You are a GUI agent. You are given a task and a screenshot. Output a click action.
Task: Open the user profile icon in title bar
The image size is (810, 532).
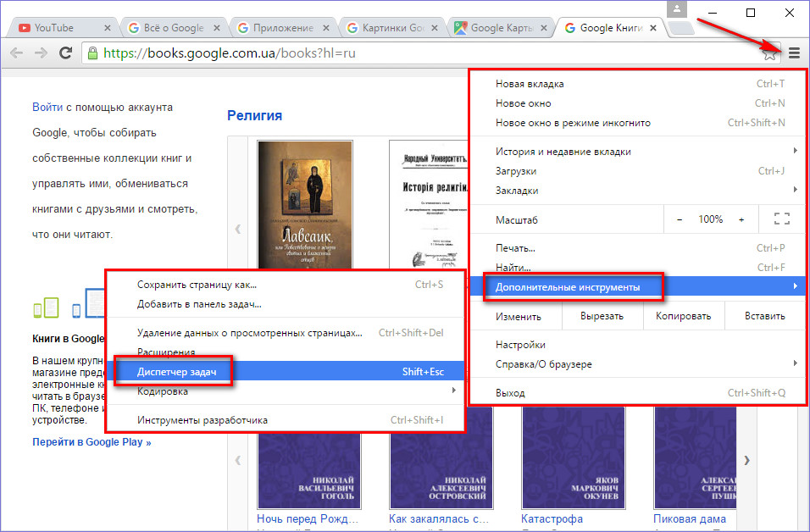pyautogui.click(x=677, y=9)
